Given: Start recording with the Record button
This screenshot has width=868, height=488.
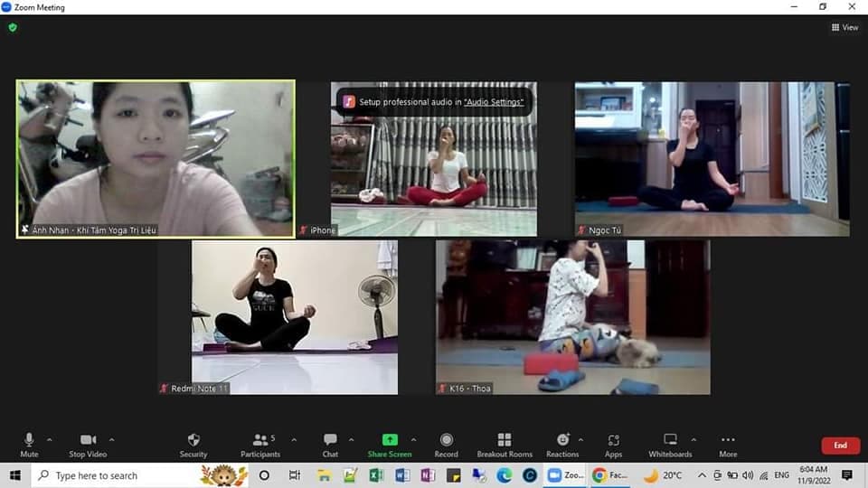Looking at the screenshot, I should 446,446.
